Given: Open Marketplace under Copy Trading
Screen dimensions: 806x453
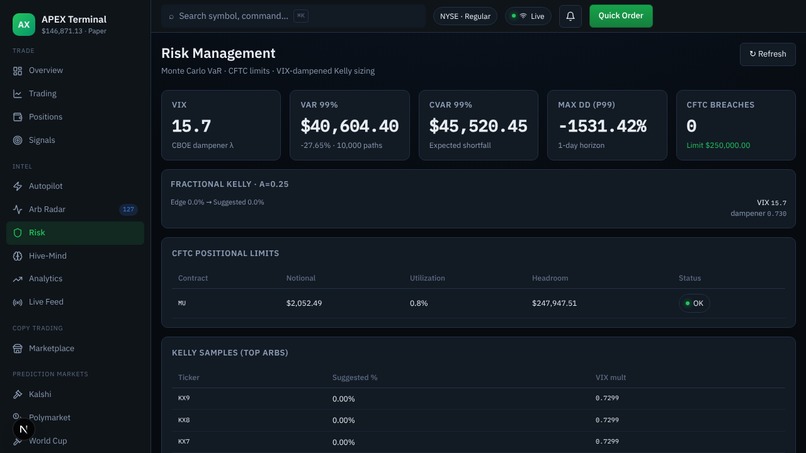Looking at the screenshot, I should [x=75, y=348].
